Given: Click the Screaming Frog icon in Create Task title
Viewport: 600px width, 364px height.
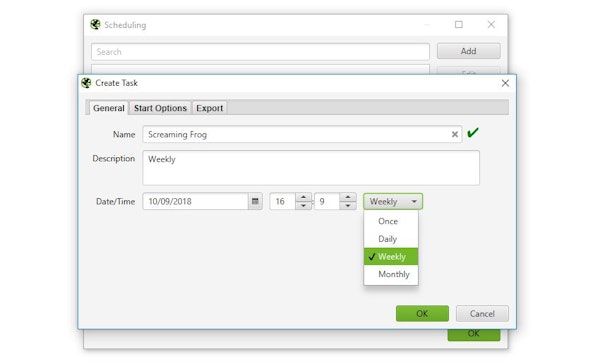Looking at the screenshot, I should tap(86, 83).
